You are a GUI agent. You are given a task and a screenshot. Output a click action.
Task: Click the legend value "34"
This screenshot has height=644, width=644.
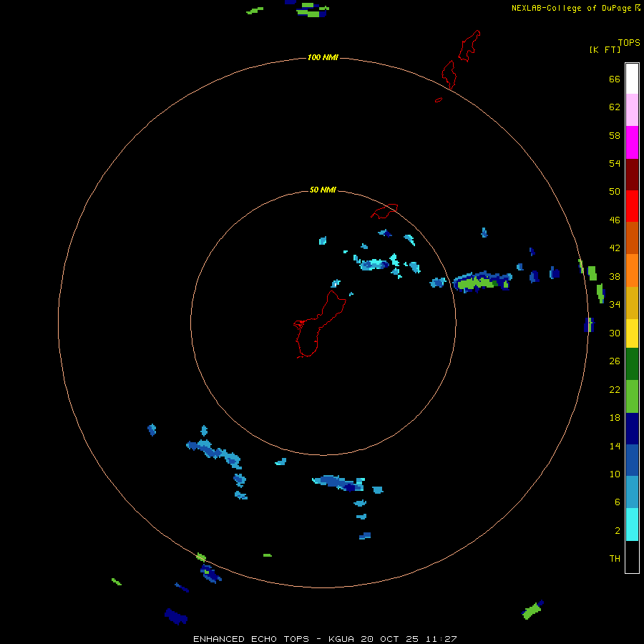(615, 305)
